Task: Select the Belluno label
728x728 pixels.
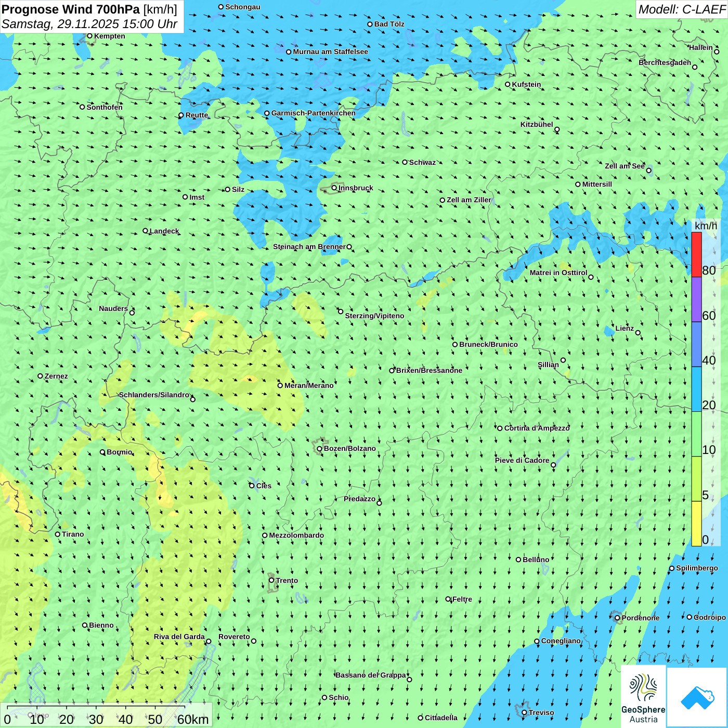Action: [536, 560]
